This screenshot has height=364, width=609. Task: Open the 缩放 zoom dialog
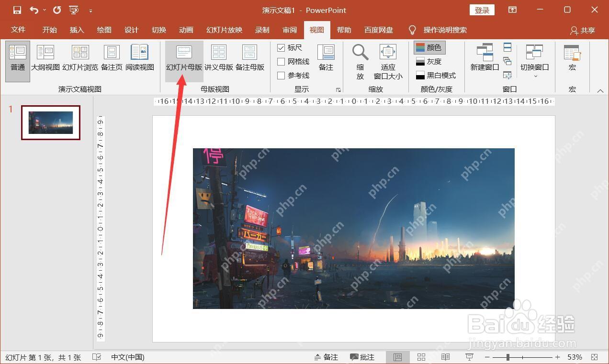click(360, 61)
